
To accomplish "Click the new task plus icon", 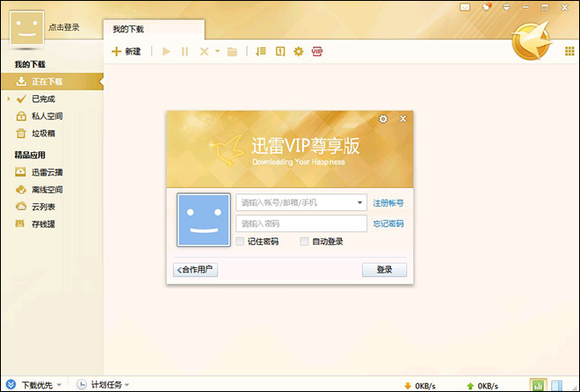I will (x=117, y=51).
